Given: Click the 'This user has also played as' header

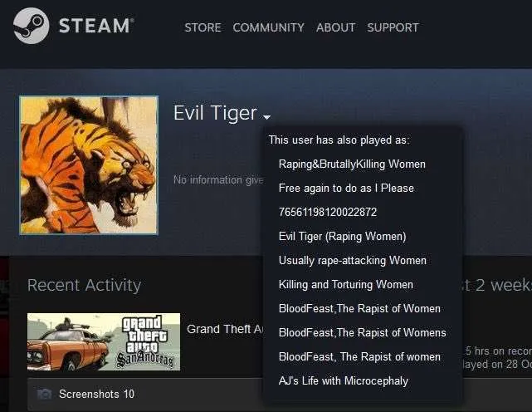Looking at the screenshot, I should [x=339, y=140].
